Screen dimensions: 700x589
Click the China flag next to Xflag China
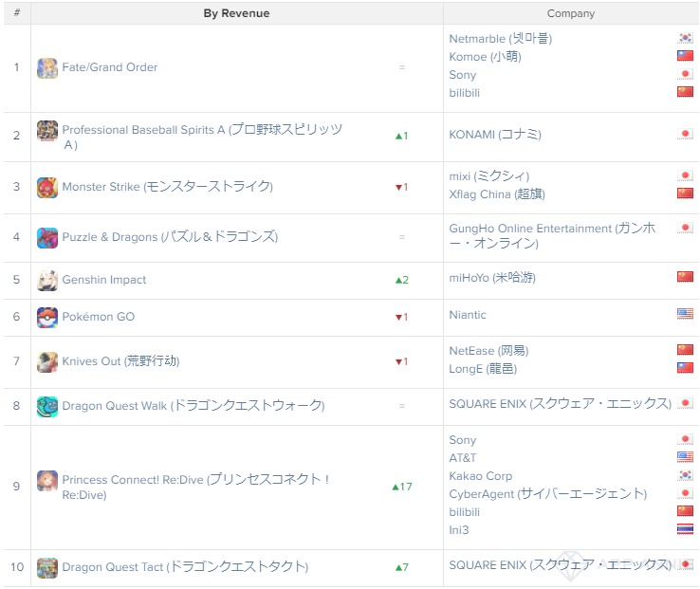(x=685, y=193)
